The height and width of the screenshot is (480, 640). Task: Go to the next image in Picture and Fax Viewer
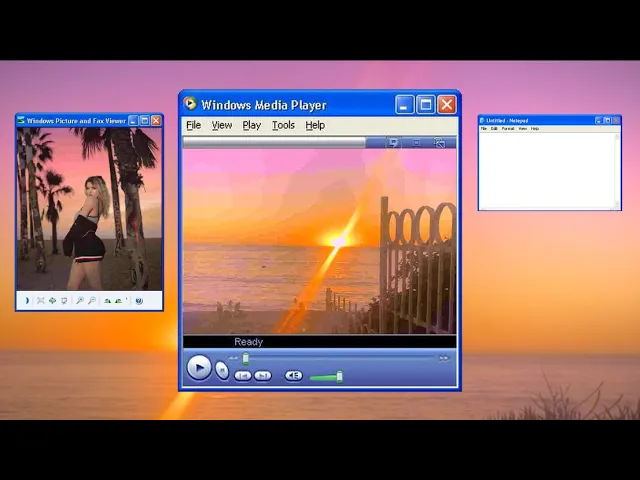pyautogui.click(x=27, y=300)
